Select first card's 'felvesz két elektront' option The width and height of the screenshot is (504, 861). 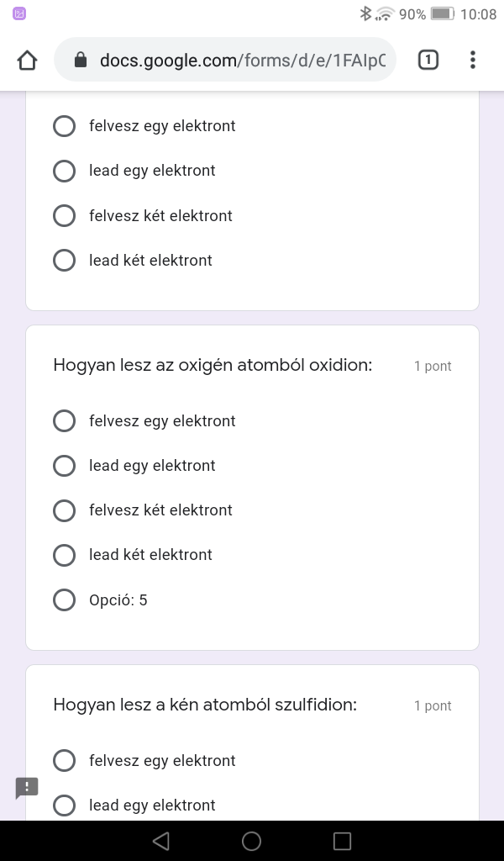65,216
